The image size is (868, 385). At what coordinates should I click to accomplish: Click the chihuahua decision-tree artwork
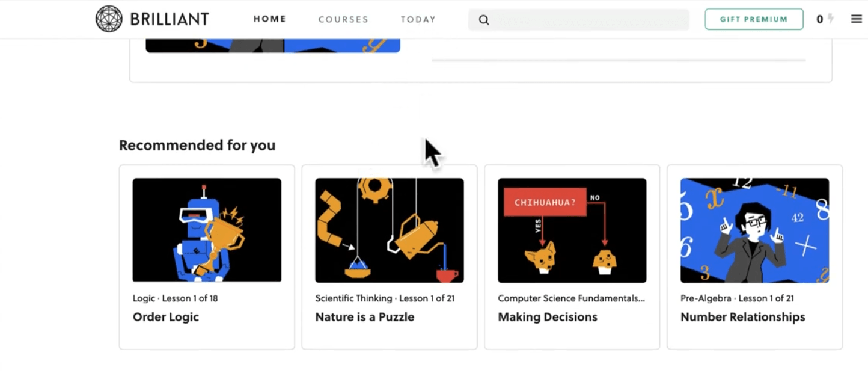(572, 230)
